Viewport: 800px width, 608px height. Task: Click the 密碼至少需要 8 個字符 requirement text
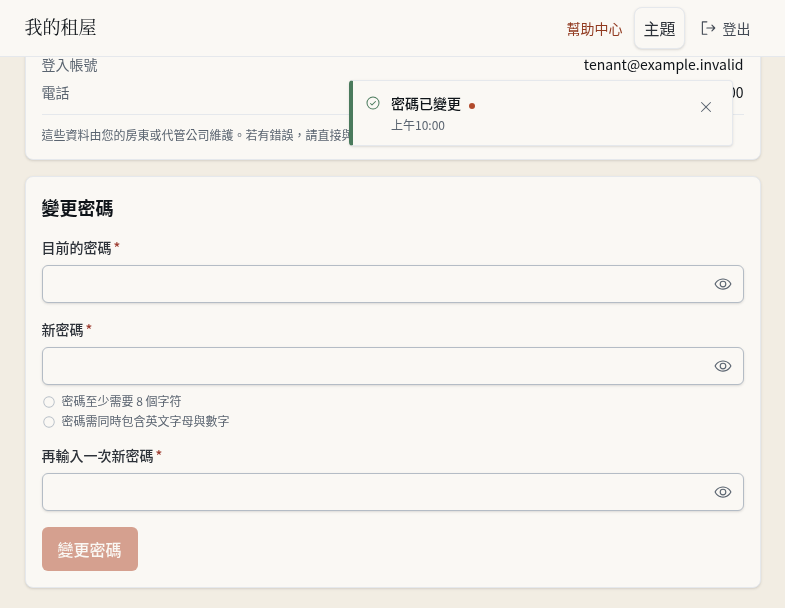tap(121, 401)
